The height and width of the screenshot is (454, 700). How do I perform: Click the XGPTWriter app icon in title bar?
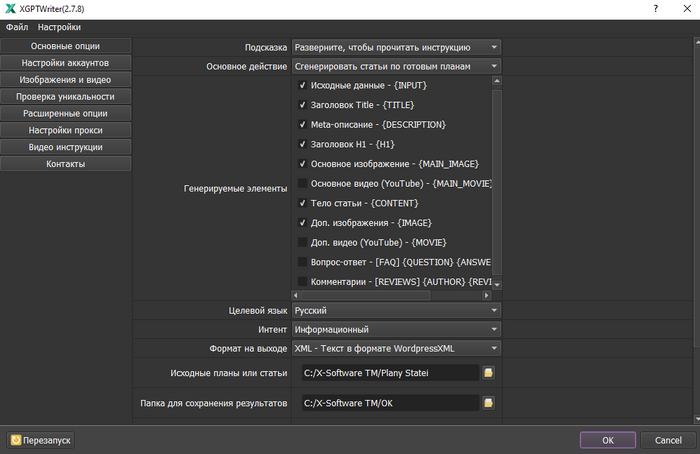pos(11,8)
